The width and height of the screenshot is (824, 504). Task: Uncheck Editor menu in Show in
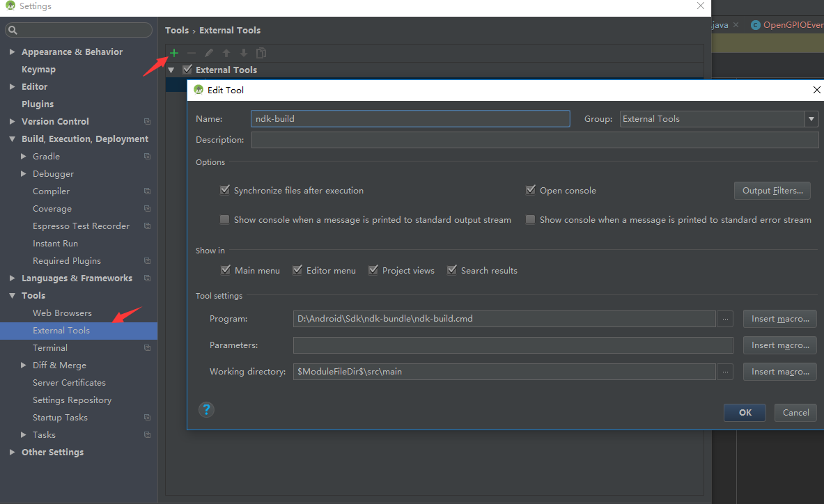(297, 270)
